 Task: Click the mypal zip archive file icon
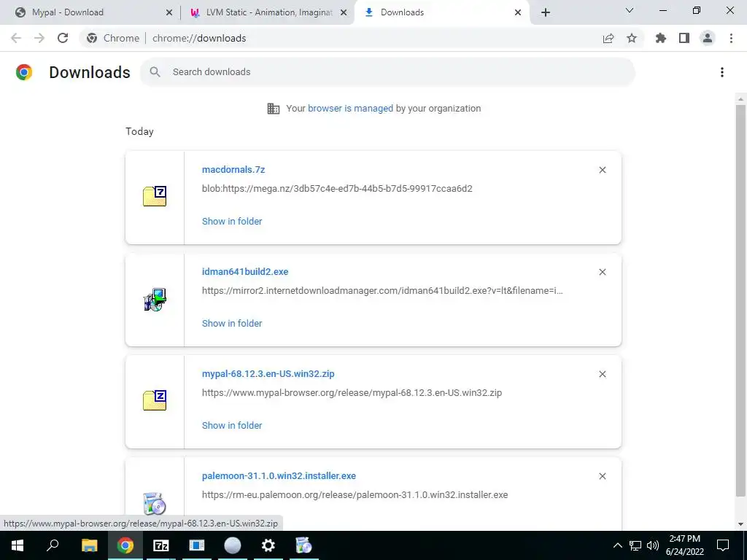[x=155, y=400]
